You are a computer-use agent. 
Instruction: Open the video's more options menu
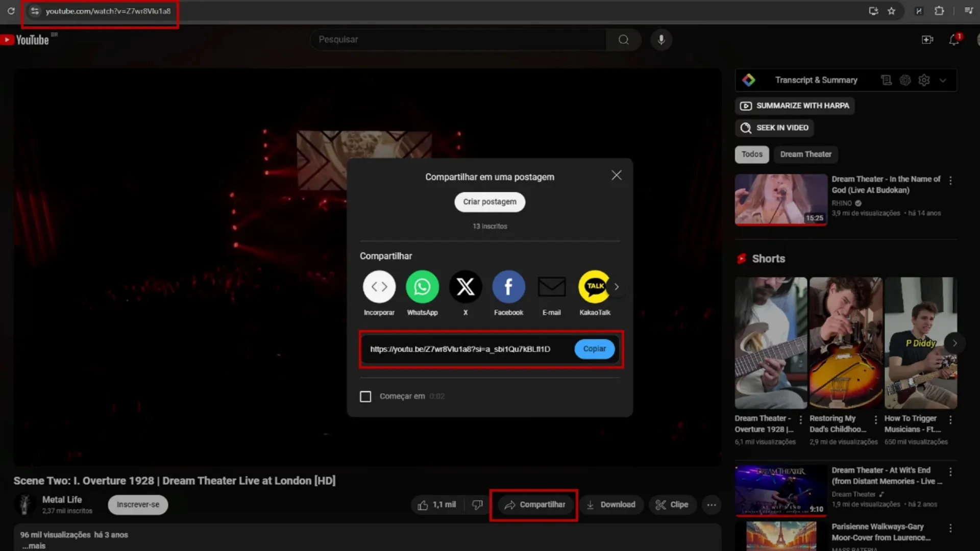tap(712, 505)
